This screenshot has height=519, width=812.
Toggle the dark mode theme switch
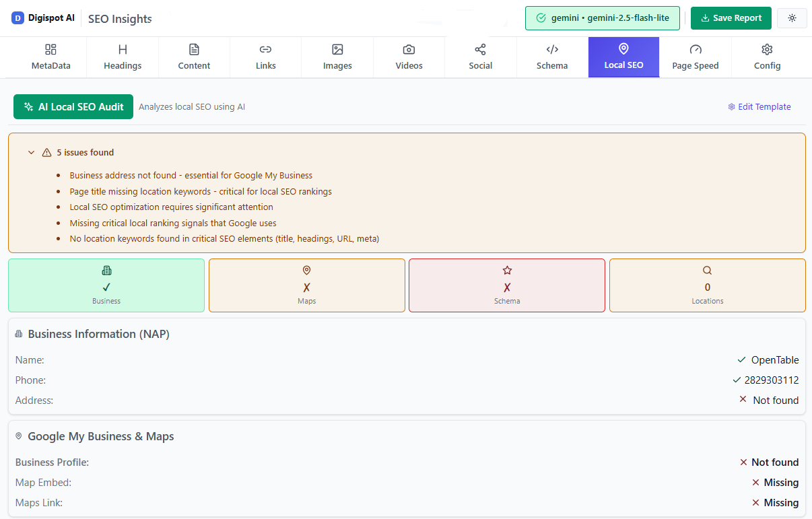(792, 18)
